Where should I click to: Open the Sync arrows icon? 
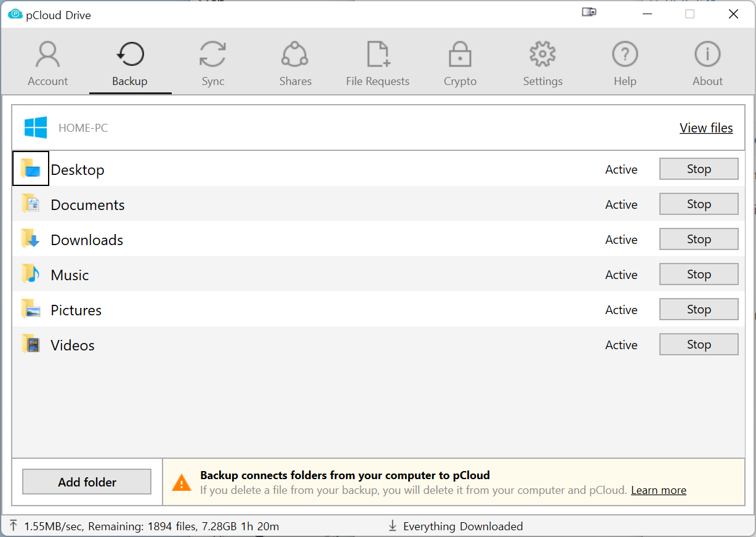pyautogui.click(x=213, y=54)
